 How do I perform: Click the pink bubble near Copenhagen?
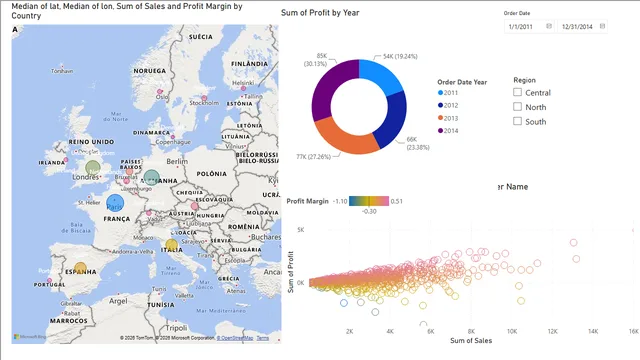[173, 137]
